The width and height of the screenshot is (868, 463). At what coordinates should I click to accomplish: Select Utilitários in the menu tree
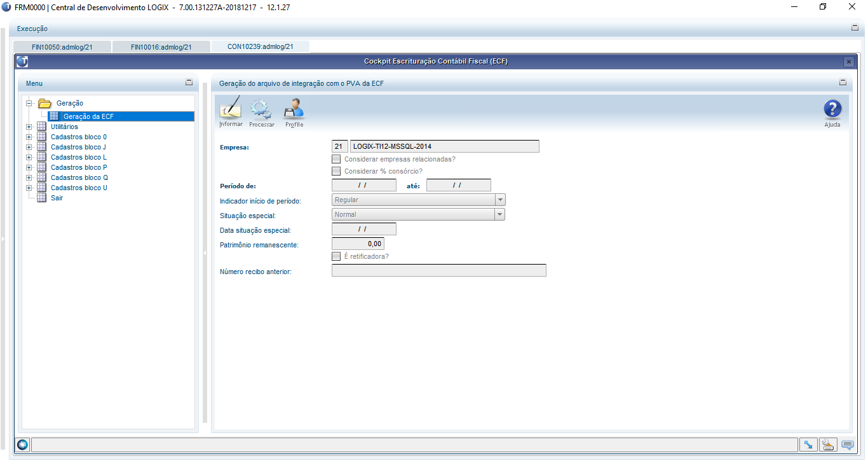[64, 127]
